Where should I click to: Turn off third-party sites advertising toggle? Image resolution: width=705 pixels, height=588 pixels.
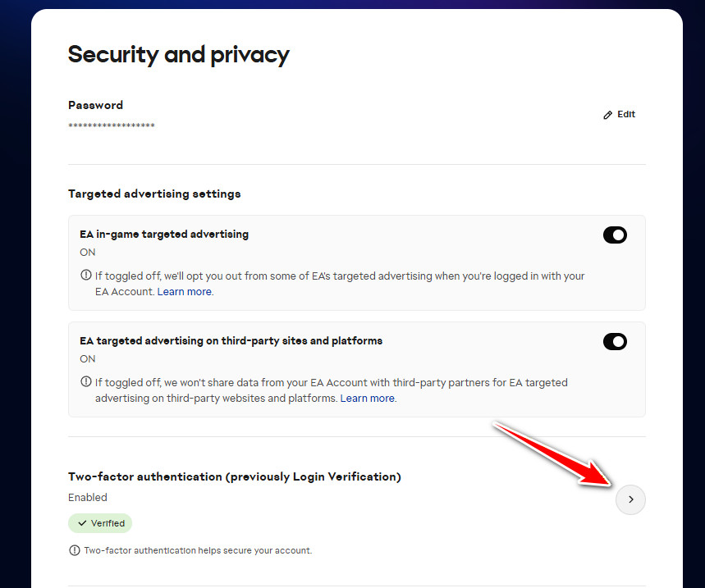coord(615,342)
